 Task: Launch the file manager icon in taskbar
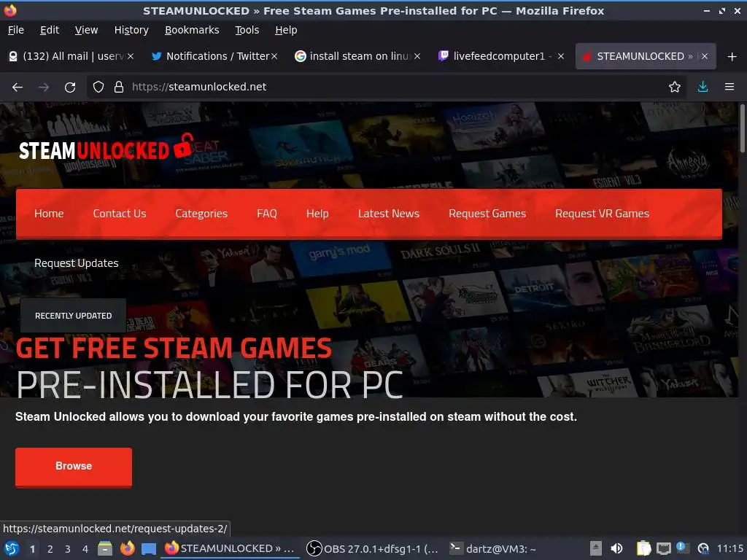tap(105, 548)
